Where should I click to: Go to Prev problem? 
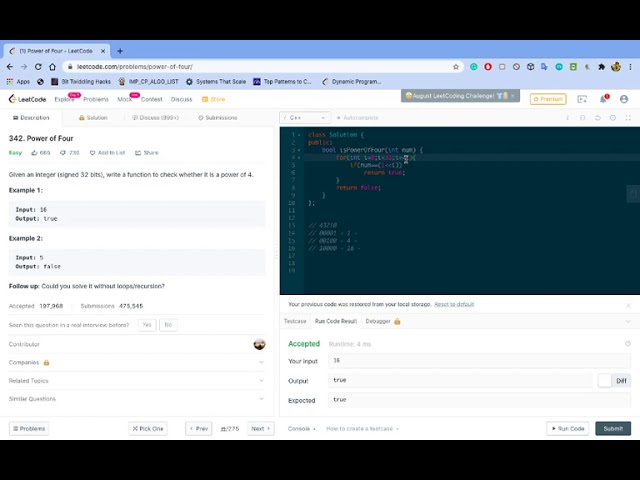click(199, 429)
